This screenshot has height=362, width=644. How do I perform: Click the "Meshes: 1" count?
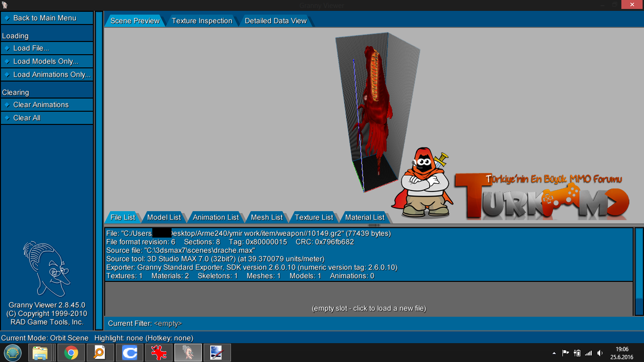pyautogui.click(x=264, y=276)
